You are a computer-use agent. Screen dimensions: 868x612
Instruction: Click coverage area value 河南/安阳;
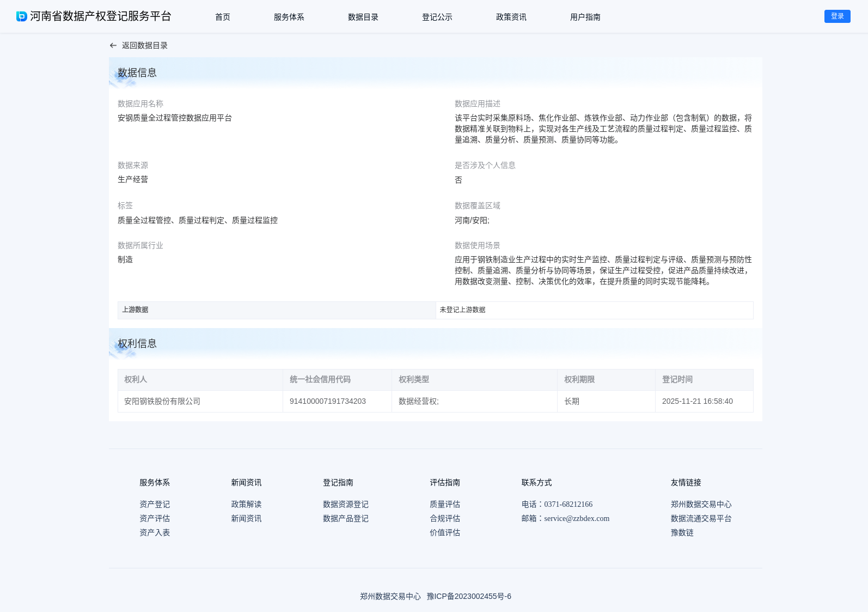point(472,221)
